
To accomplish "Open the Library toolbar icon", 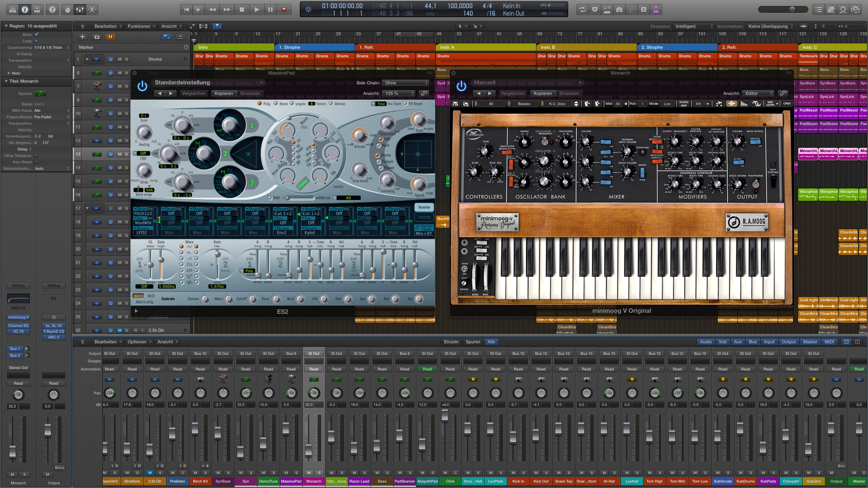I will pos(13,10).
